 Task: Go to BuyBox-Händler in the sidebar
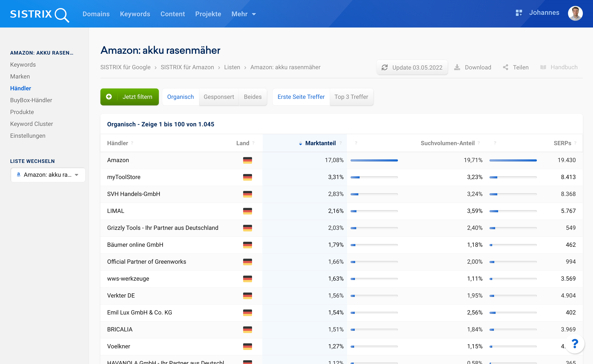tap(31, 100)
